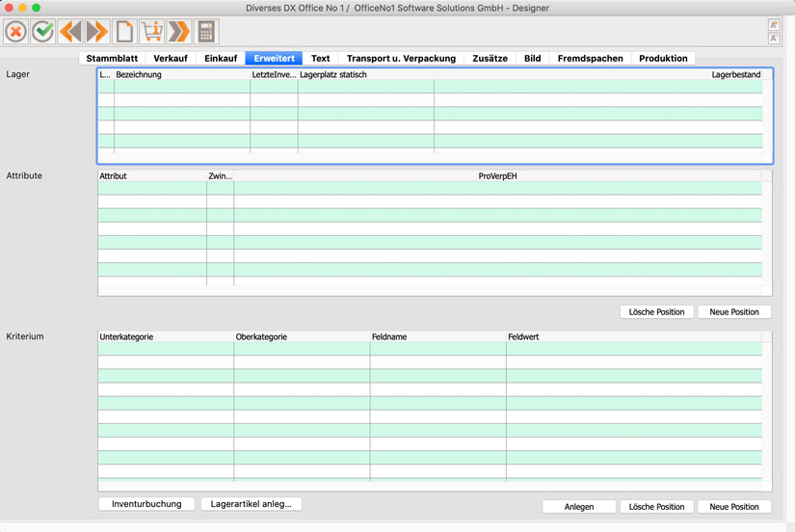Click the green checkmark confirm icon
Image resolution: width=795 pixels, height=532 pixels.
click(43, 32)
